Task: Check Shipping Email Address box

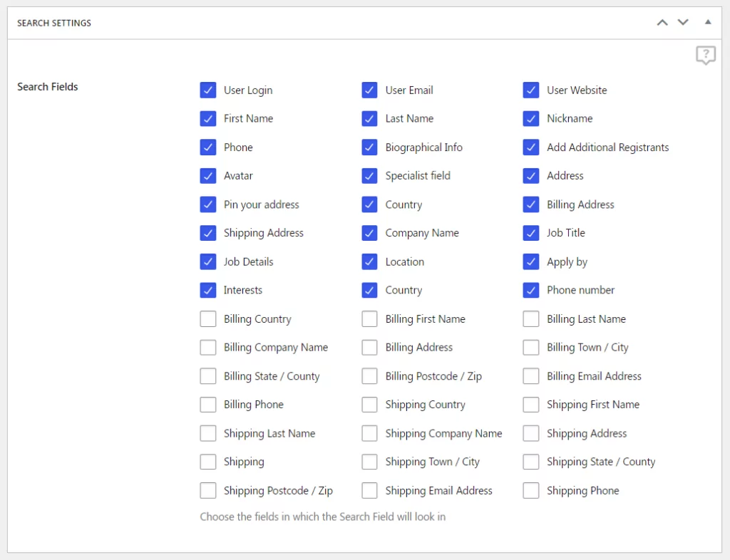Action: coord(370,491)
